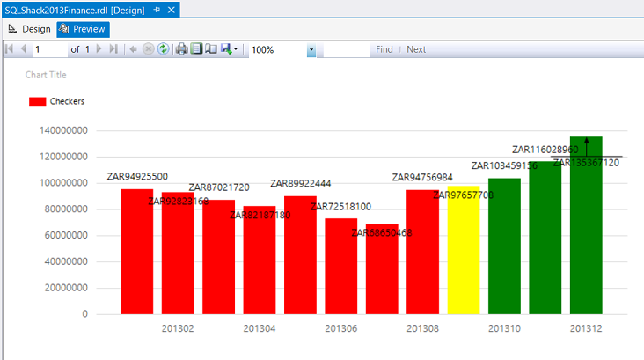Print the report
The width and height of the screenshot is (644, 360).
[181, 49]
